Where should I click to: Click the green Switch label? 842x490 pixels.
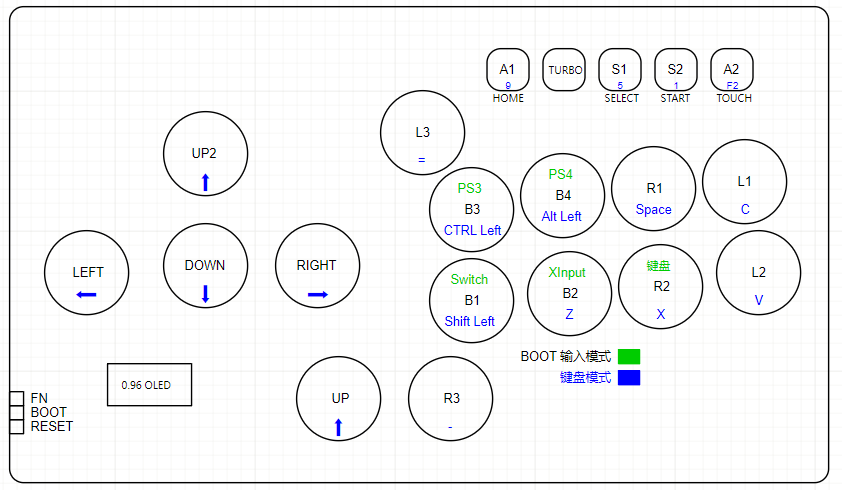(x=469, y=279)
